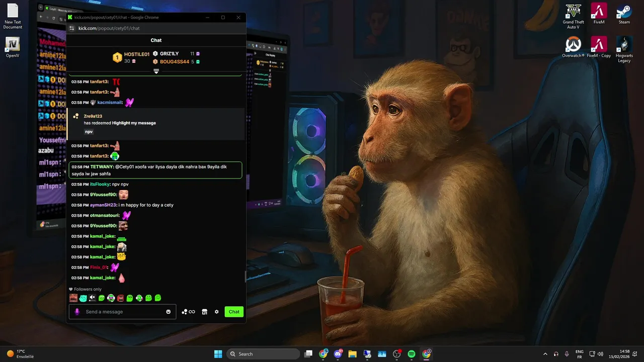Image resolution: width=644 pixels, height=362 pixels.
Task: Send message with green Chat button
Action: [x=234, y=312]
